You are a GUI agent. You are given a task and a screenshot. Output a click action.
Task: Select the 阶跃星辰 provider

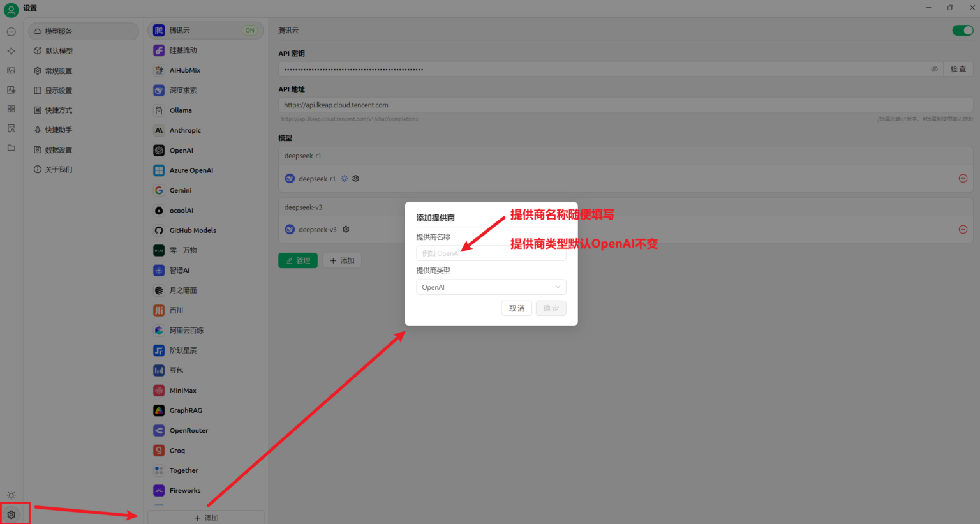point(205,350)
